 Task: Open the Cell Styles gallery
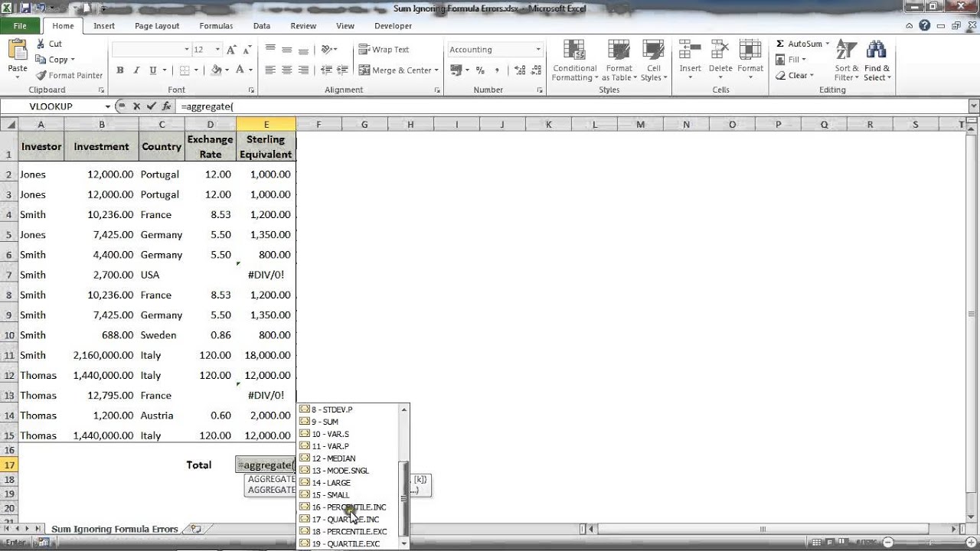[x=653, y=60]
